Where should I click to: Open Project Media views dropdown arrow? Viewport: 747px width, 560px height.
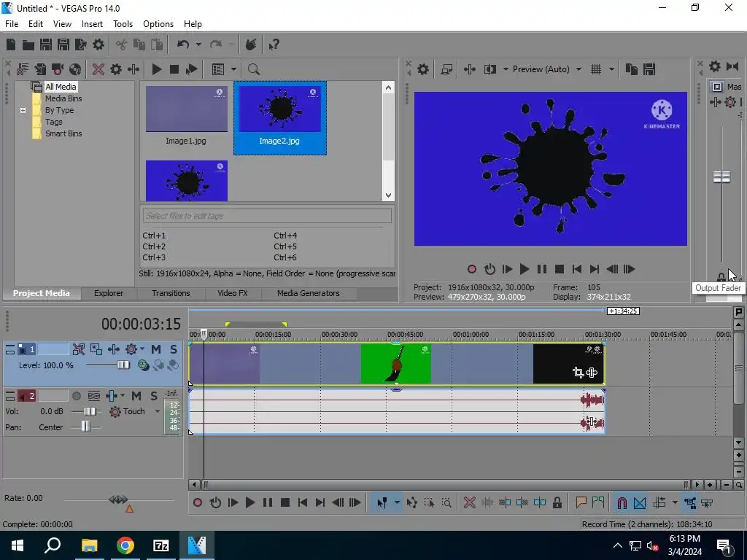click(x=233, y=69)
